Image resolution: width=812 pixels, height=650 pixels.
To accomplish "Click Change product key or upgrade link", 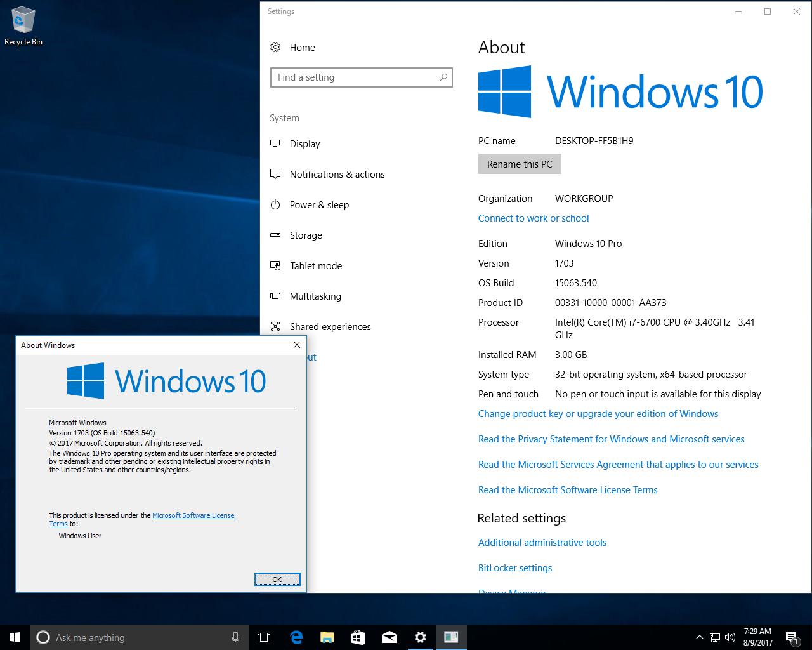I will click(598, 414).
